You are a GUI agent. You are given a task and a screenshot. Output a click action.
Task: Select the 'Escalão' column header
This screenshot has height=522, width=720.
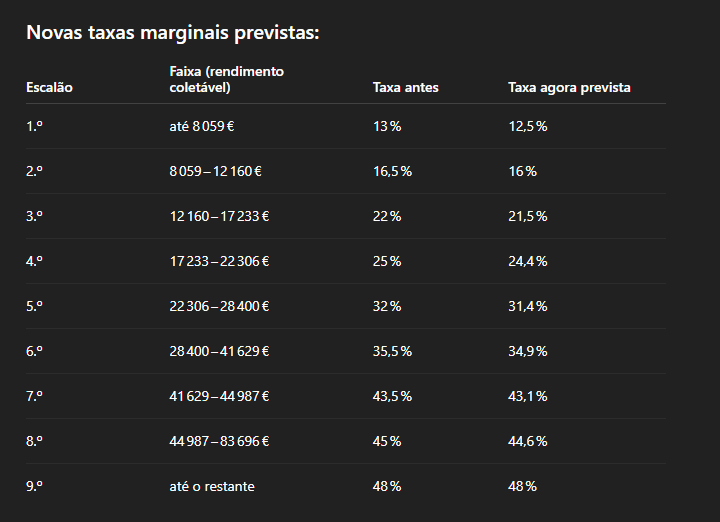point(49,87)
